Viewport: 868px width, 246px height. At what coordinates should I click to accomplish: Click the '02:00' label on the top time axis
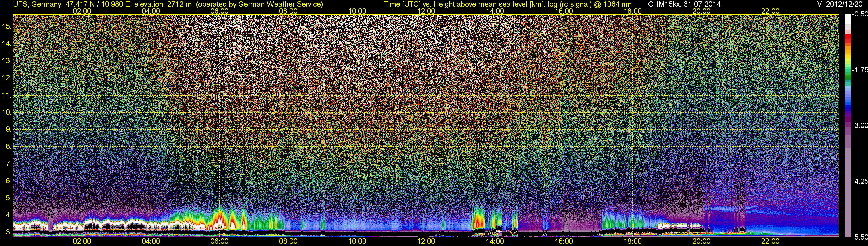click(82, 11)
